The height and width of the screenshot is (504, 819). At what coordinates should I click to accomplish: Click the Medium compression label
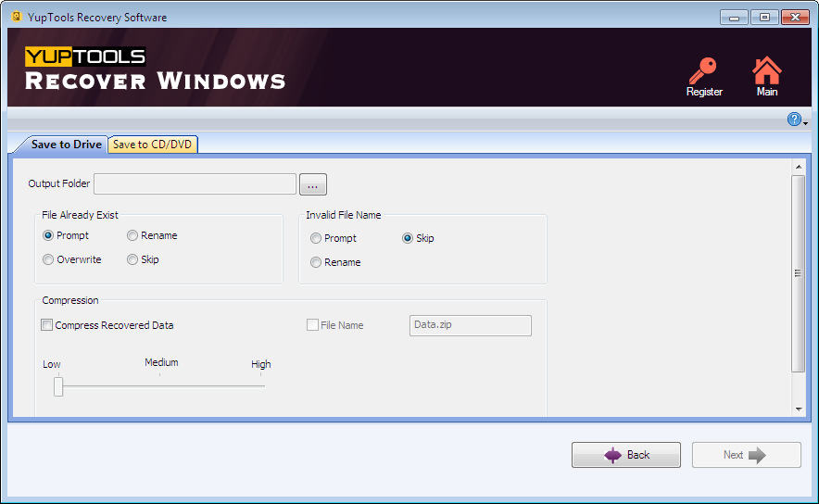click(x=161, y=362)
